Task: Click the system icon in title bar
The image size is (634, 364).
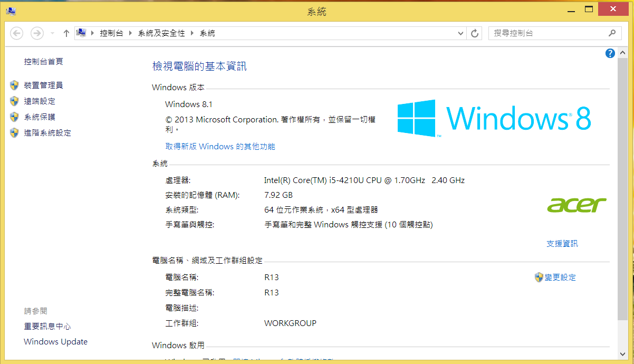Action: click(x=11, y=11)
